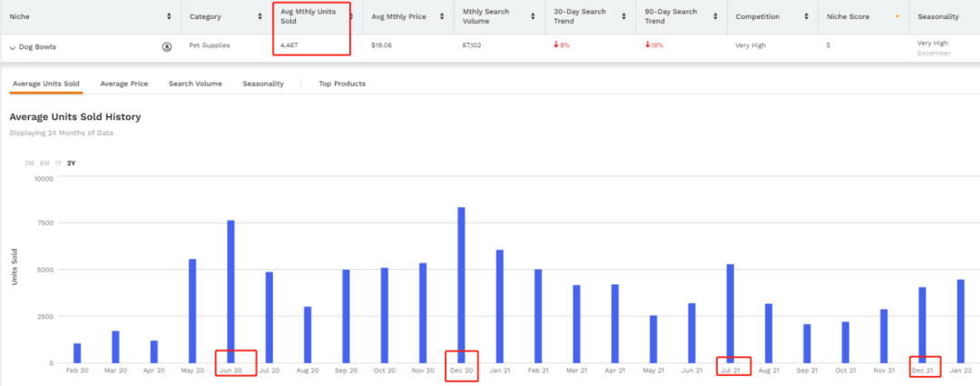Sort by Category column arrows

(x=260, y=17)
